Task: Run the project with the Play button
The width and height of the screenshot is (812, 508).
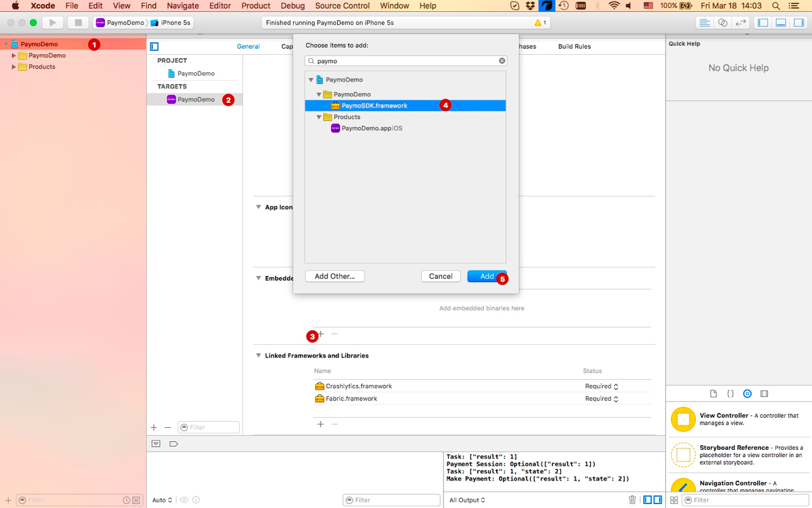Action: (x=53, y=23)
